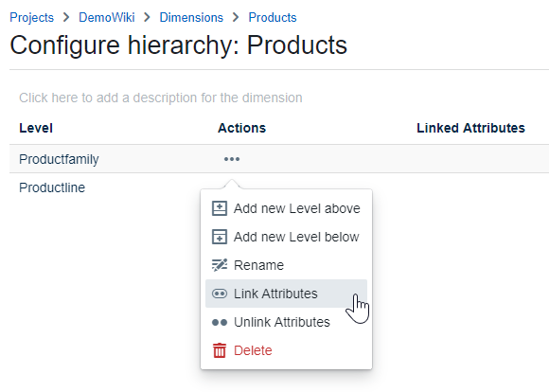Click the Rename pencil icon
Image resolution: width=549 pixels, height=392 pixels.
click(220, 265)
